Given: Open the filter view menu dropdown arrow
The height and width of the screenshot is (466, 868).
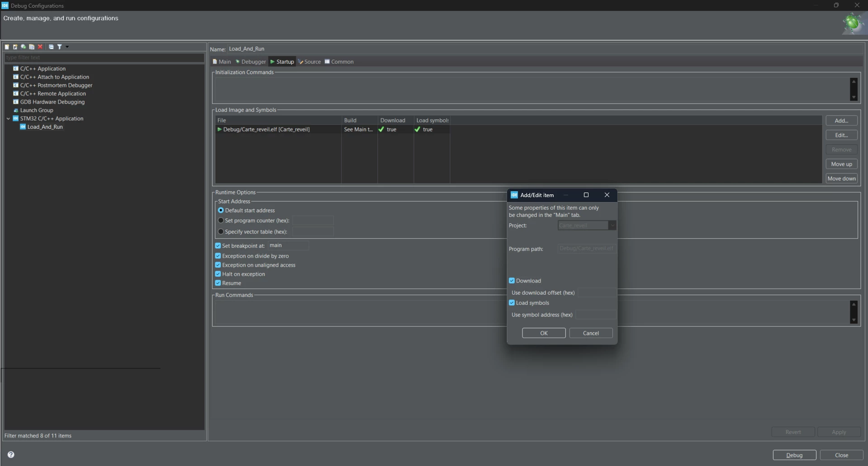Looking at the screenshot, I should [67, 47].
